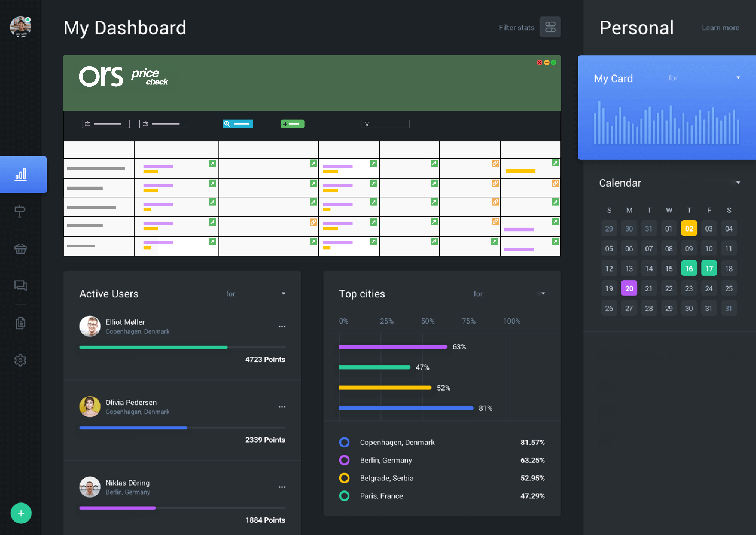This screenshot has width=756, height=535.
Task: Click the '81.57%' value
Action: (532, 442)
